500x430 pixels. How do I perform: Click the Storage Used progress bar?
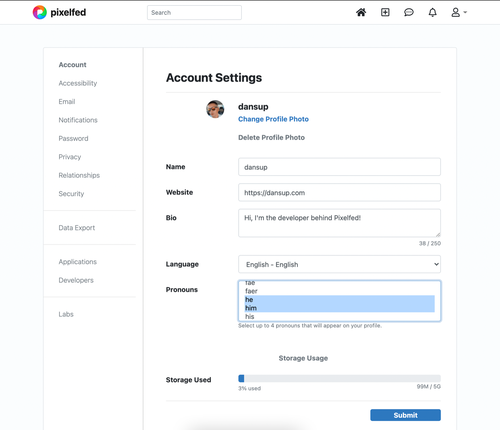[x=339, y=378]
